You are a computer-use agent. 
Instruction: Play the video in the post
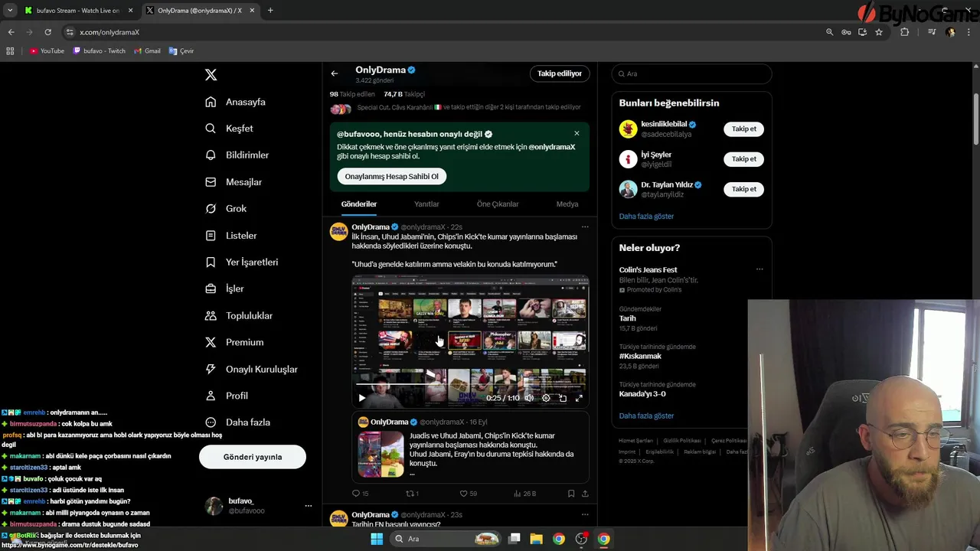[x=362, y=398]
